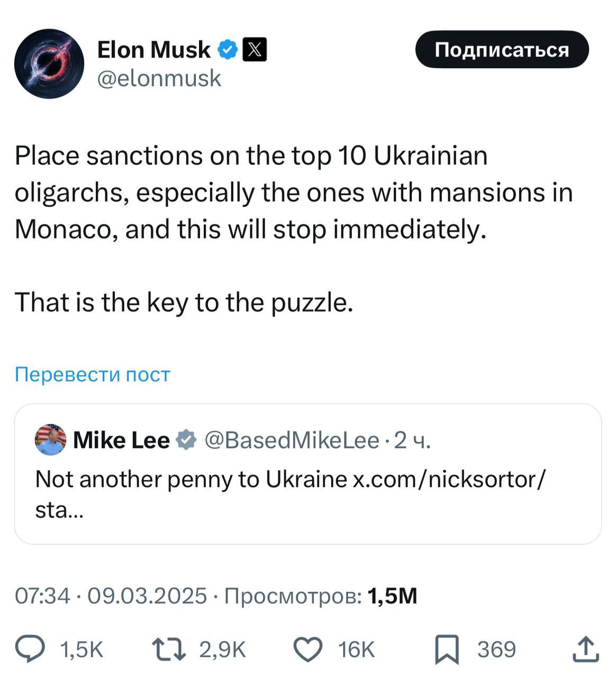Click the X affiliation badge icon
Image resolution: width=616 pixels, height=677 pixels.
click(x=255, y=50)
